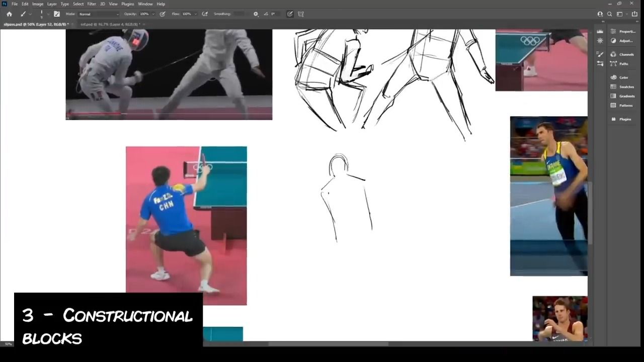Open the Opacity slider dropdown arrow
Image resolution: width=644 pixels, height=362 pixels.
point(153,14)
